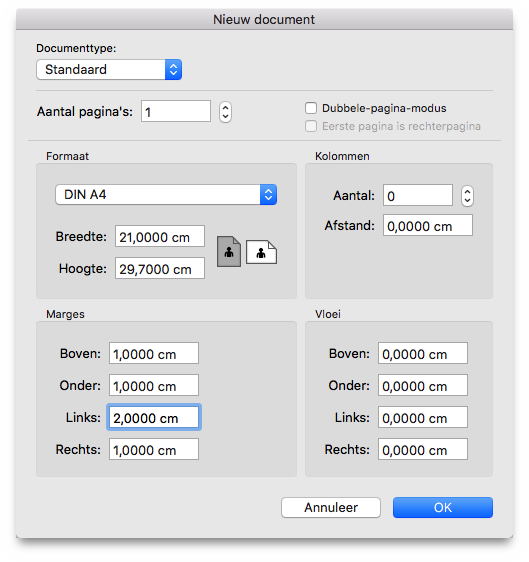Focus the Marges Onder field
This screenshot has height=562, width=529.
coord(154,385)
